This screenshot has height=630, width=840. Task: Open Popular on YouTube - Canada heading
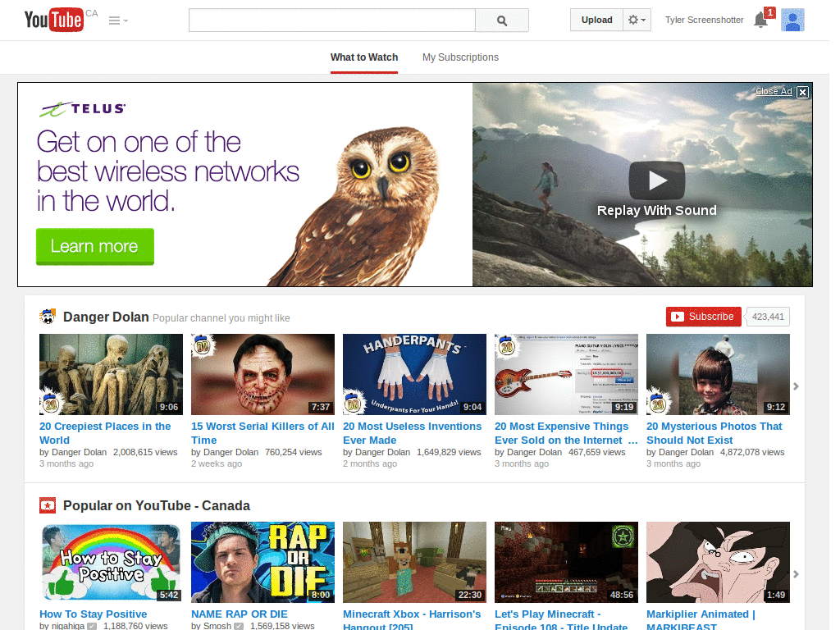pos(157,505)
